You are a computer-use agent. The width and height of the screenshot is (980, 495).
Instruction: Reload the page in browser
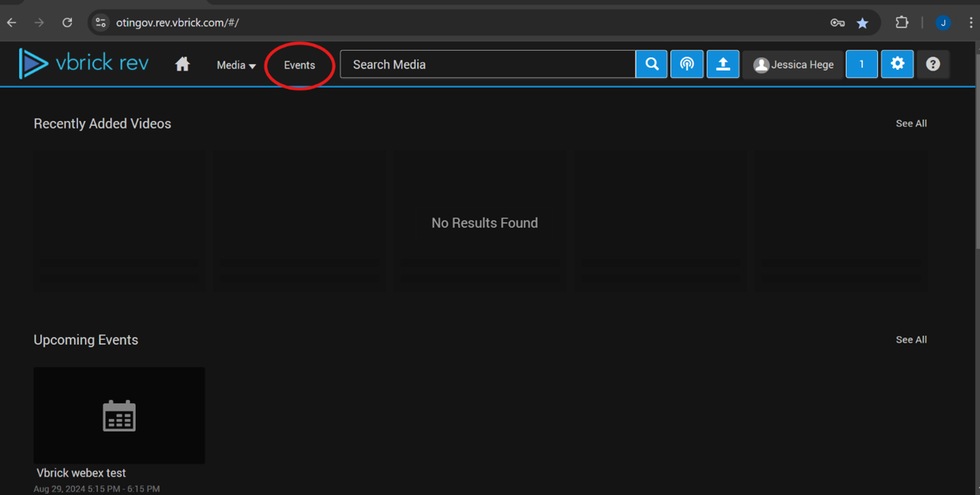pos(67,23)
